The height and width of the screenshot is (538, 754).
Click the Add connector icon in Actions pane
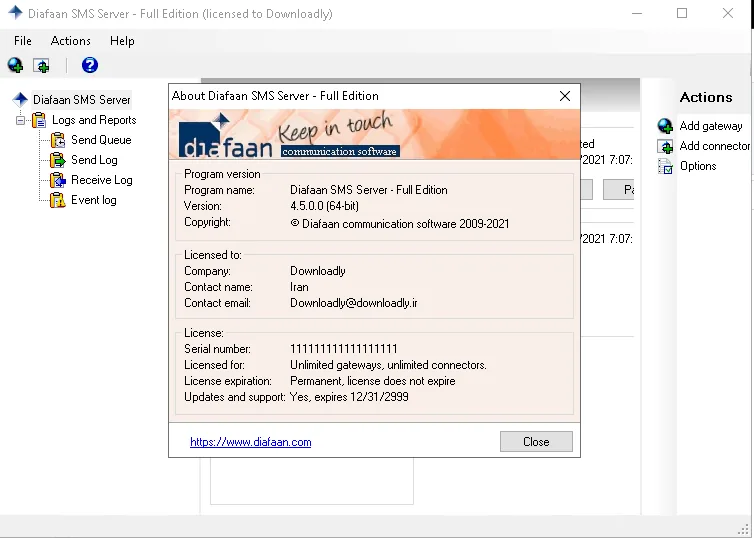click(x=666, y=146)
